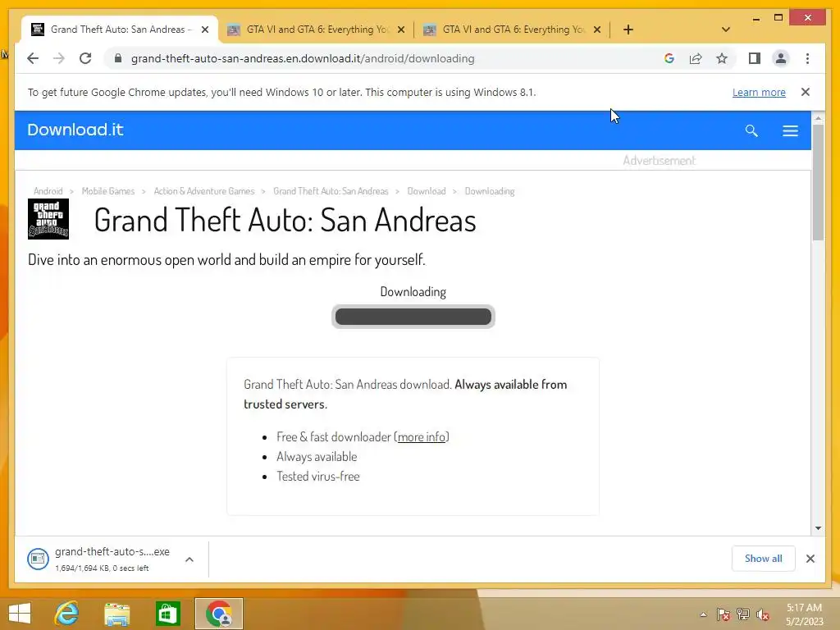Open the 'more info' downloader link

(x=422, y=437)
